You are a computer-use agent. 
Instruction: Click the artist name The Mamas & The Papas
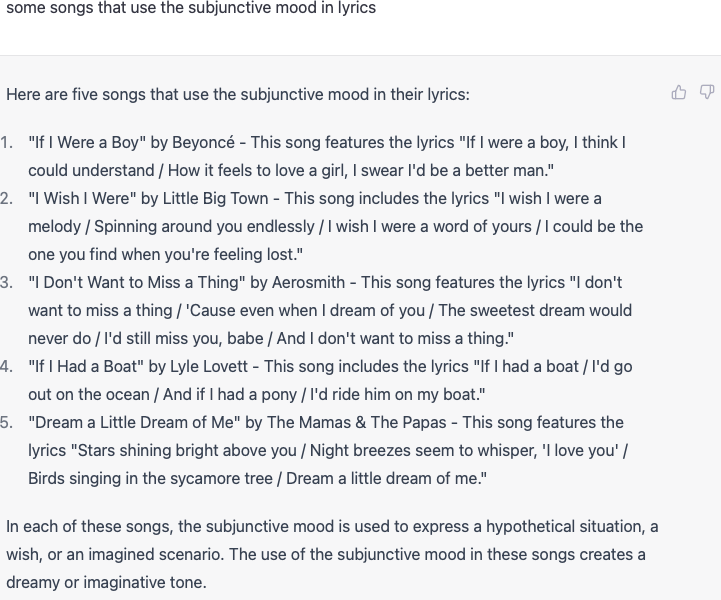357,423
